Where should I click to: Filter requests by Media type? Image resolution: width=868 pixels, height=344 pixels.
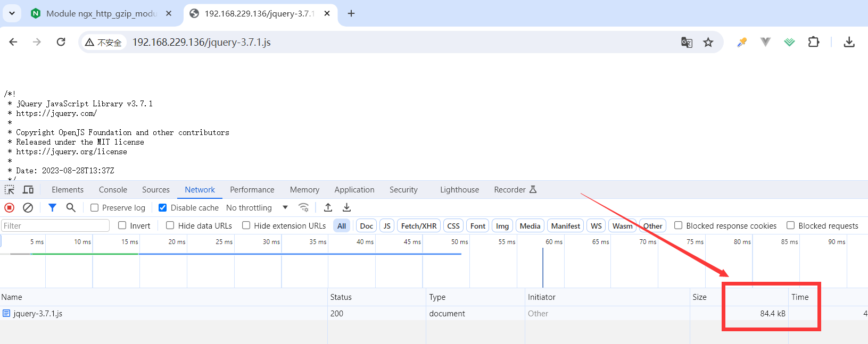point(530,226)
